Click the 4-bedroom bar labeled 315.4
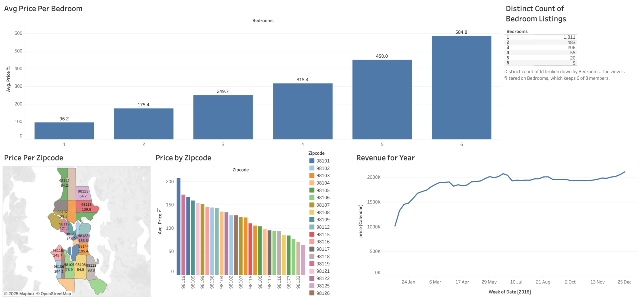 point(302,111)
